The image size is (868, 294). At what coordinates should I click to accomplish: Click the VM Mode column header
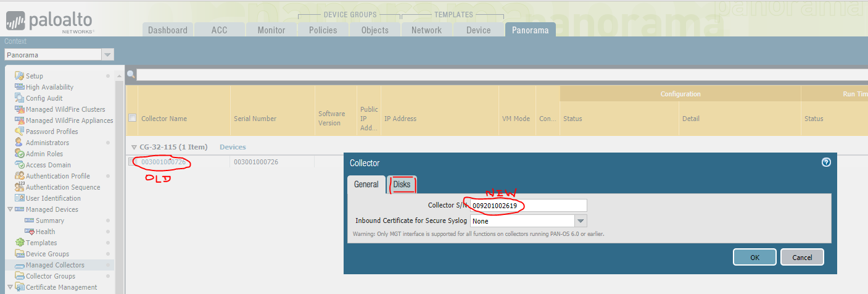517,119
